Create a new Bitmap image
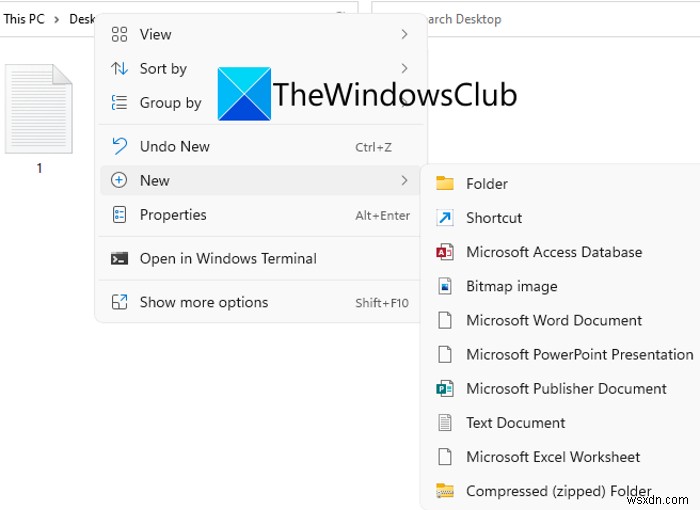The image size is (700, 510). (x=562, y=286)
